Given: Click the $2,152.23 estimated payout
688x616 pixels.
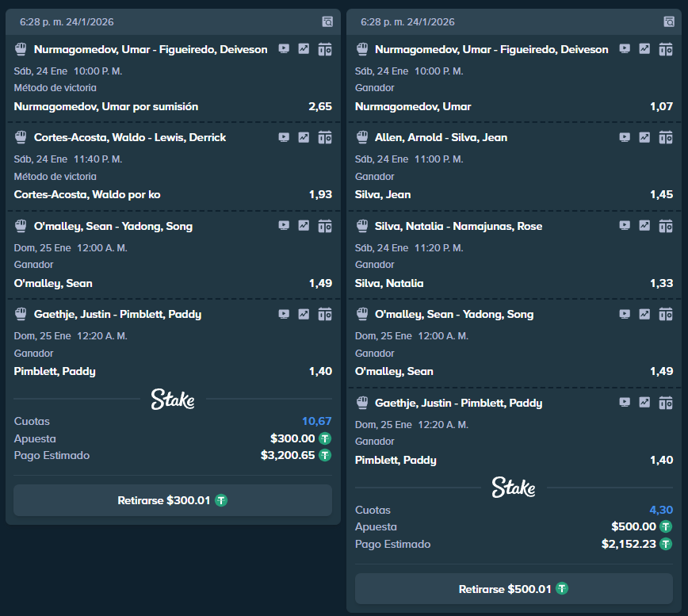Looking at the screenshot, I should (629, 544).
